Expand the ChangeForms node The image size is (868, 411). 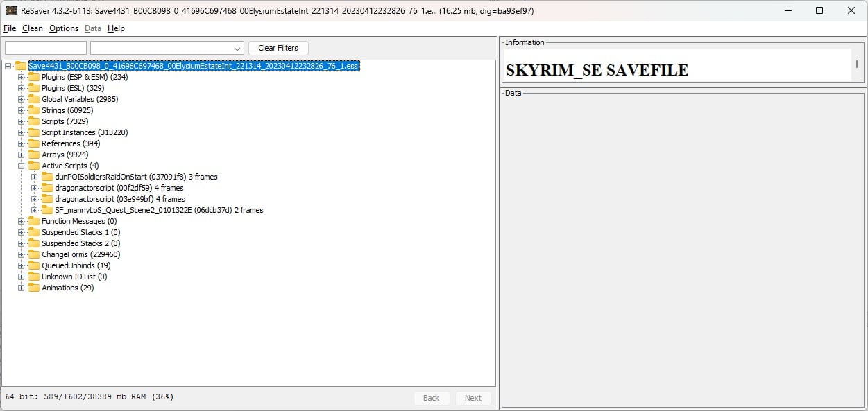tap(22, 254)
